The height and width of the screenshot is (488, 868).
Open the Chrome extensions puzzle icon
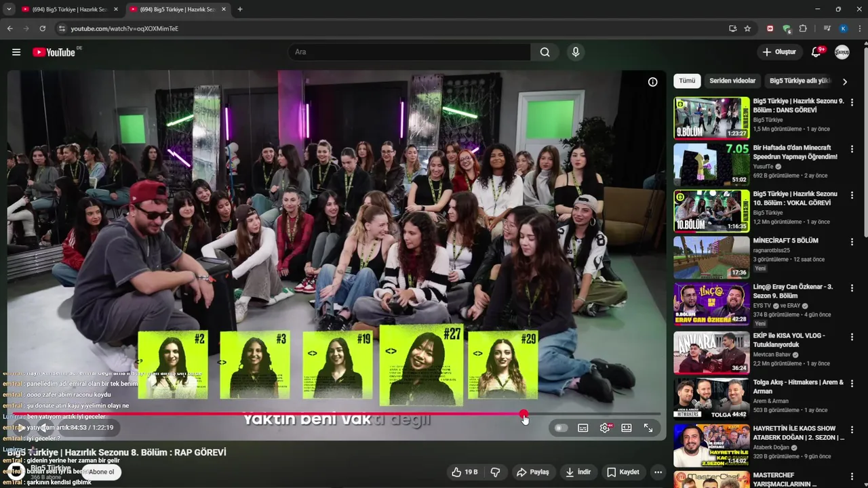[x=803, y=28]
